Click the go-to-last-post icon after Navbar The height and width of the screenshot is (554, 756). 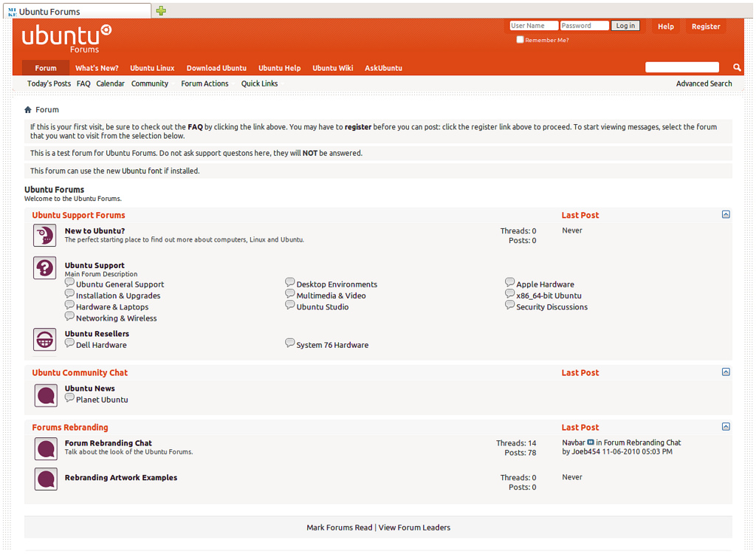(x=591, y=442)
